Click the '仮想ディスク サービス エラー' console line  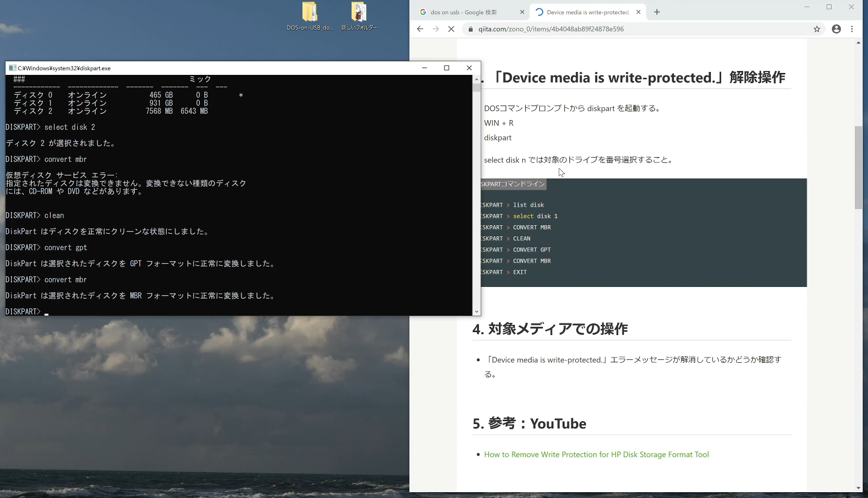tap(62, 175)
